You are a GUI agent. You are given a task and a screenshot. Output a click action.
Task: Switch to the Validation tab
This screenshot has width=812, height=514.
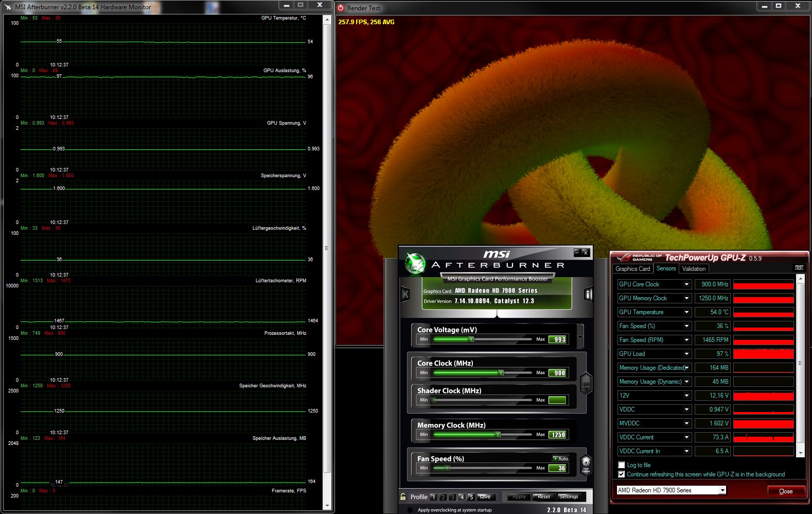tap(694, 269)
